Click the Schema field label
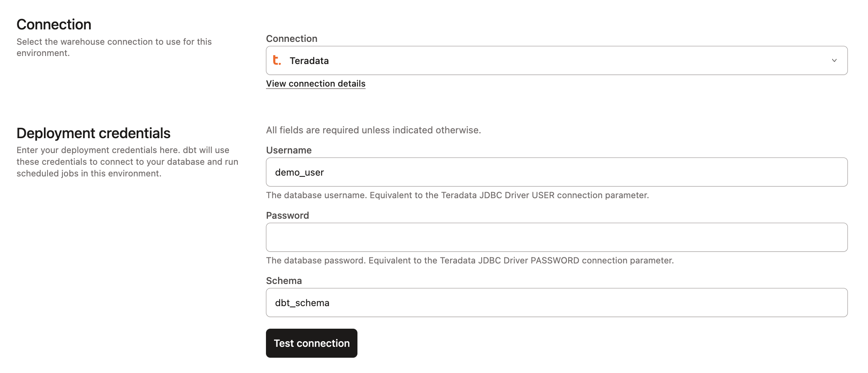 [284, 280]
